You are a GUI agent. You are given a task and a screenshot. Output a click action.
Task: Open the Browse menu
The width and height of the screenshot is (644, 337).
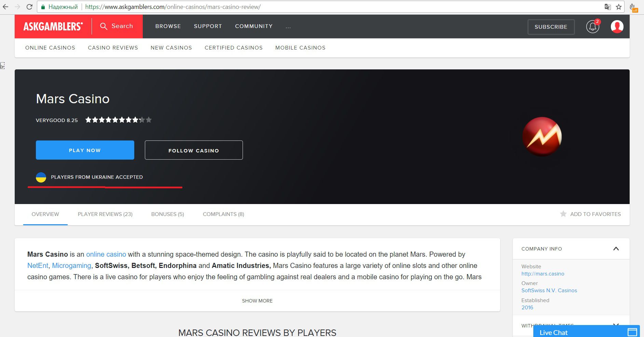click(x=168, y=26)
